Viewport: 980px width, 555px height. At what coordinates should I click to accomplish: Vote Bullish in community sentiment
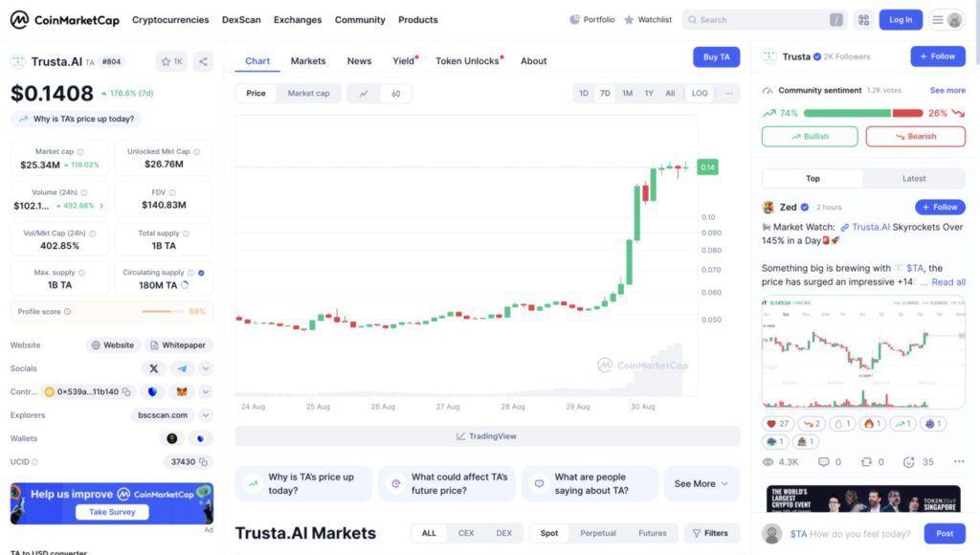point(809,137)
